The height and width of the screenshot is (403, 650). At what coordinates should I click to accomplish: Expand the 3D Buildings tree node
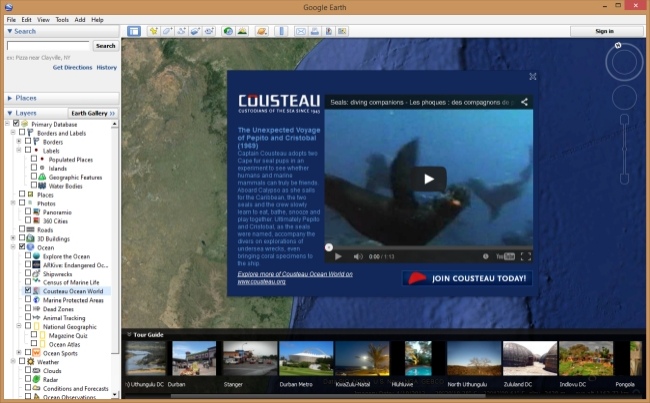pos(13,238)
